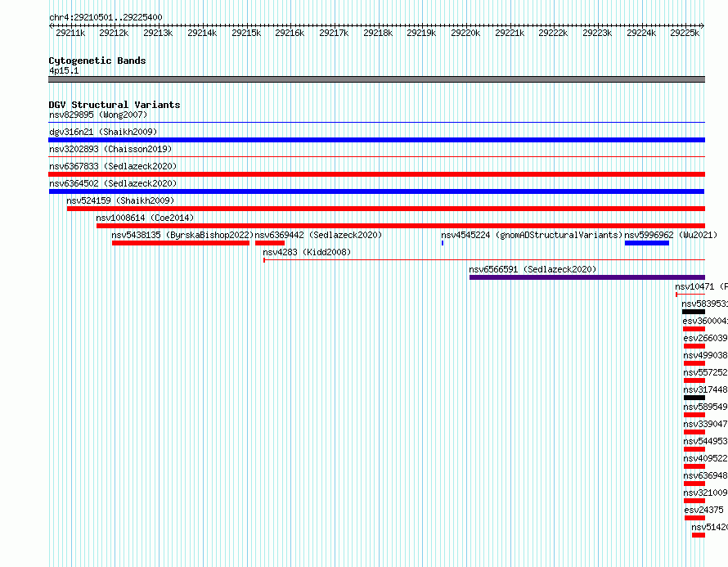Open variant nsv4283 (Kidd2008) label
This screenshot has height=567, width=728.
(307, 252)
